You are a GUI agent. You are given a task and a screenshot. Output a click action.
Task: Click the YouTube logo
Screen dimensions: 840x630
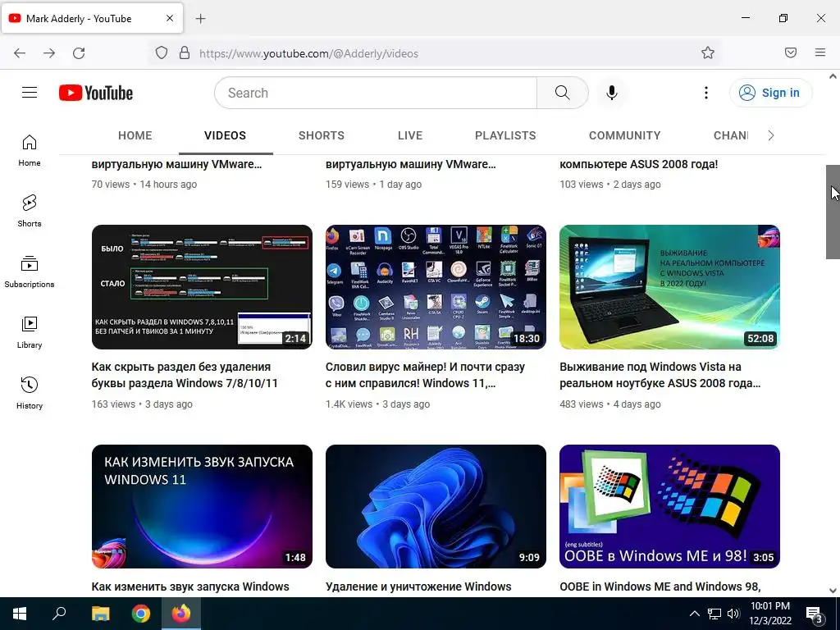pos(96,93)
